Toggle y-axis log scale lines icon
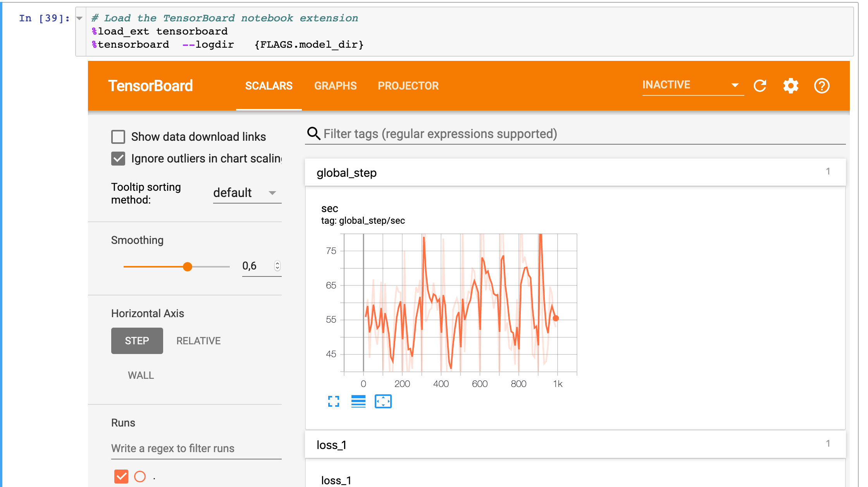Image resolution: width=868 pixels, height=487 pixels. click(358, 401)
